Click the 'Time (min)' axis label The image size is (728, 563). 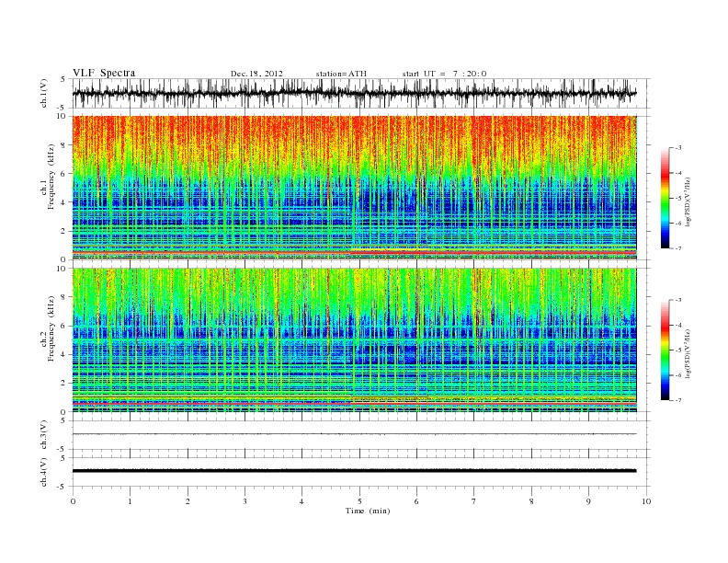[x=368, y=511]
